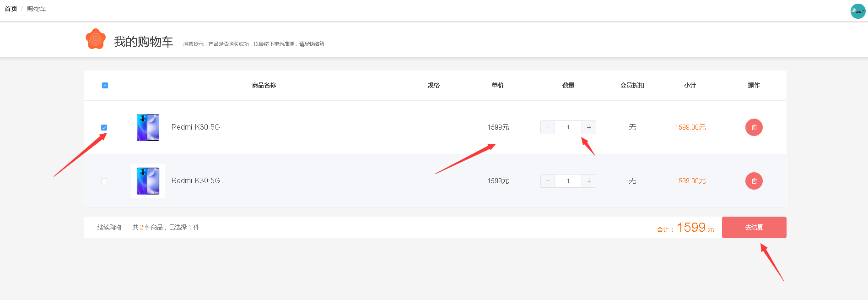The height and width of the screenshot is (300, 868).
Task: Delete the checked Redmi K30 5G item
Action: tap(754, 127)
